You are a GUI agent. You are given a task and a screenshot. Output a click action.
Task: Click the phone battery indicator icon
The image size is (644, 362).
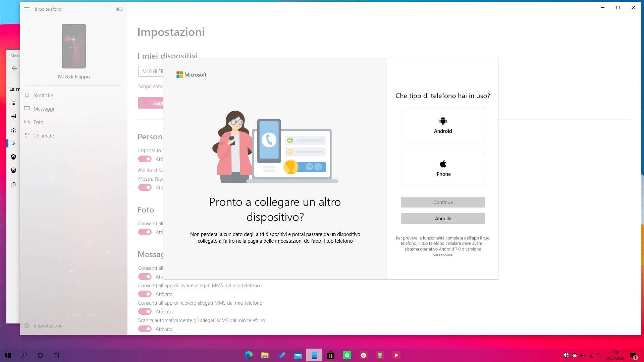point(119,9)
